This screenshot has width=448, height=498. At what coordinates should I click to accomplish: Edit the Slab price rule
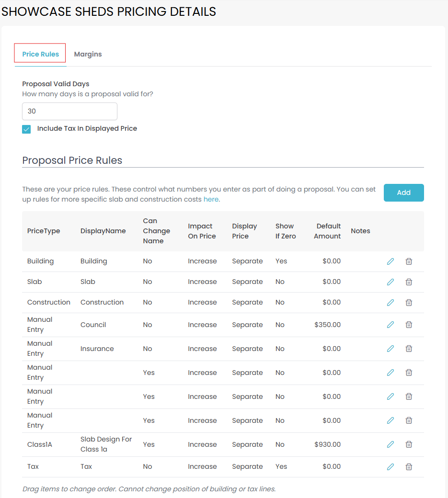[x=391, y=282]
